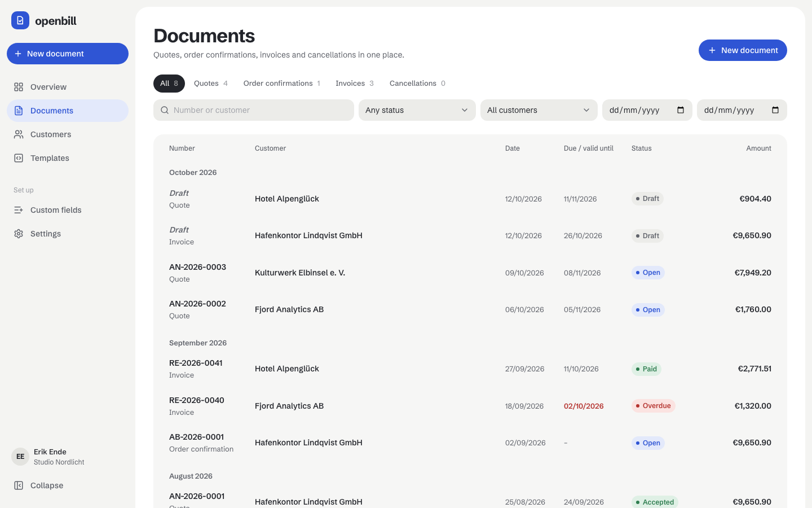
Task: Go to Overview in the sidebar
Action: click(x=68, y=87)
